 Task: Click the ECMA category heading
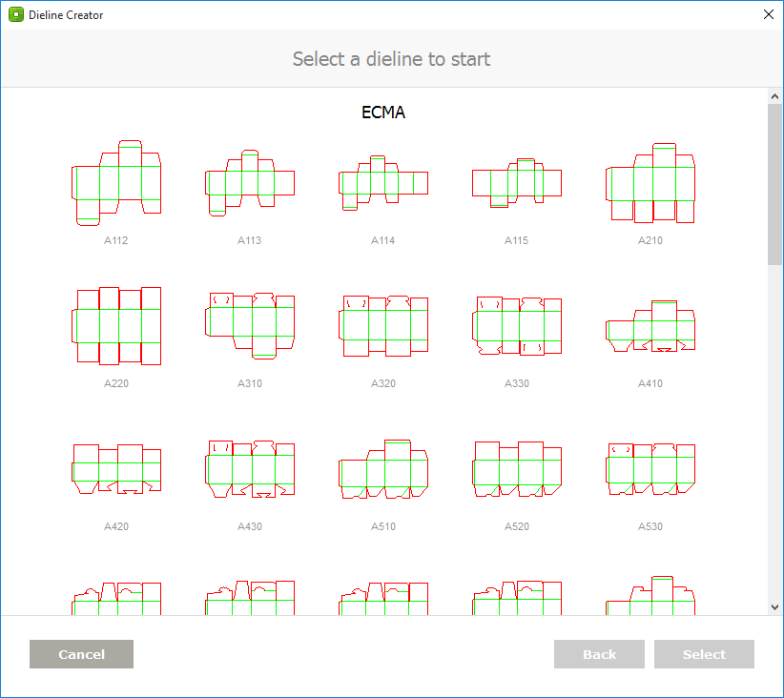(x=383, y=113)
